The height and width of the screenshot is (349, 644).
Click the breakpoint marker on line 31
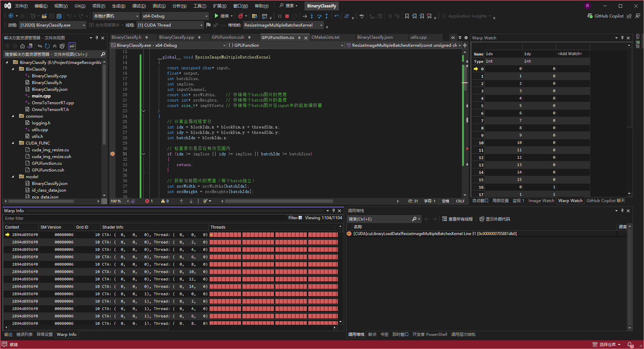[x=112, y=154]
